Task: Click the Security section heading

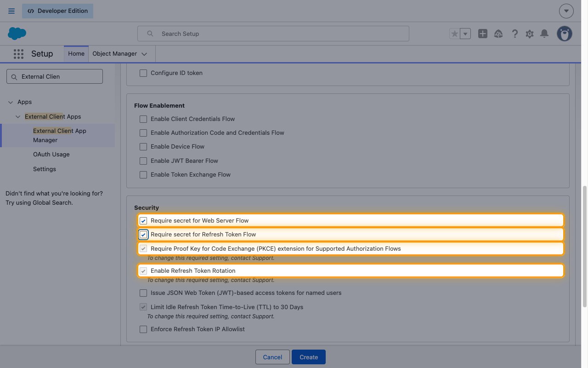Action: point(147,208)
